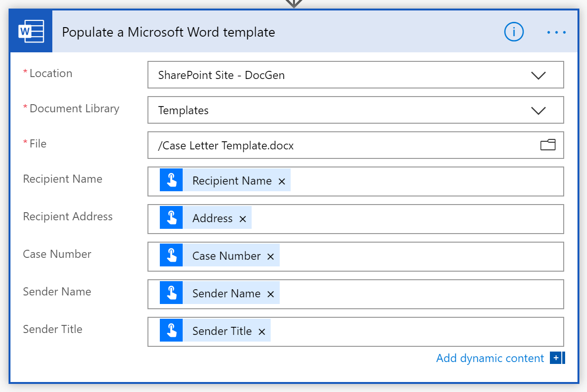
Task: Remove the Sender Title dynamic token
Action: 262,332
